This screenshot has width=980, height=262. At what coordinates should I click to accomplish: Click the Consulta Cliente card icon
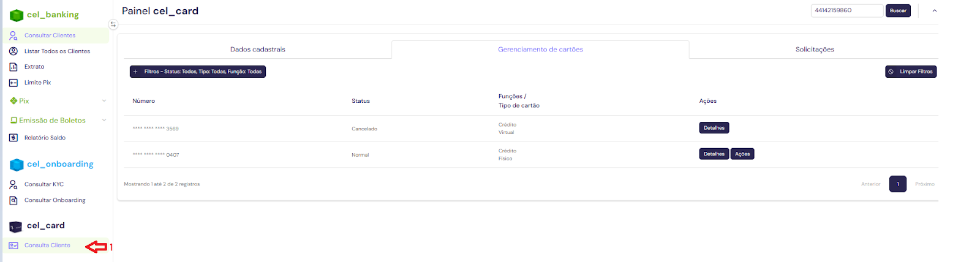click(x=13, y=245)
